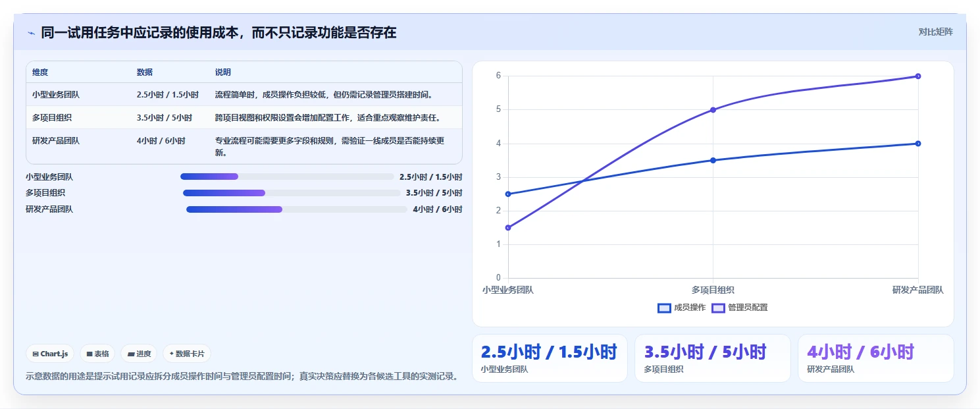
Task: Click the 研发产品团队 label beside the progress bar
Action: [x=49, y=209]
